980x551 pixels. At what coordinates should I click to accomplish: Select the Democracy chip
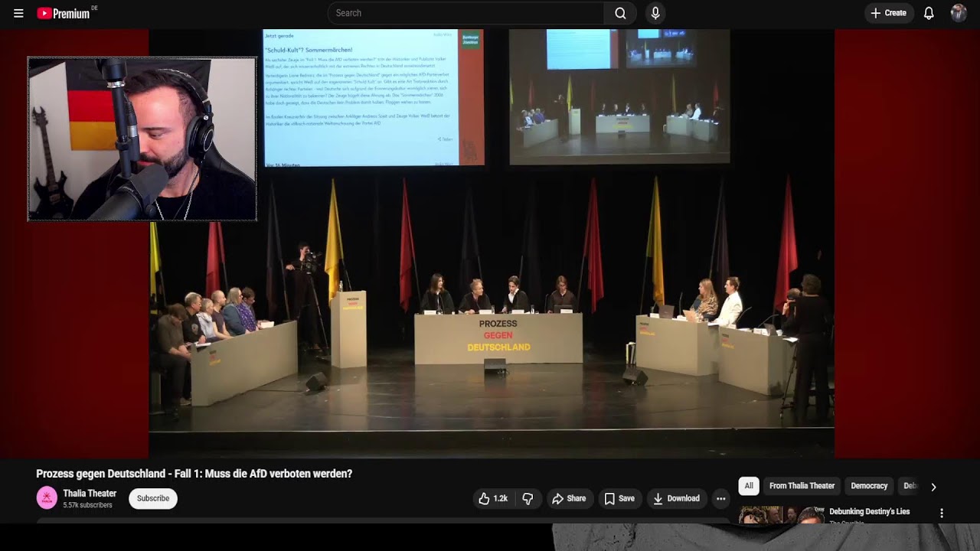869,486
